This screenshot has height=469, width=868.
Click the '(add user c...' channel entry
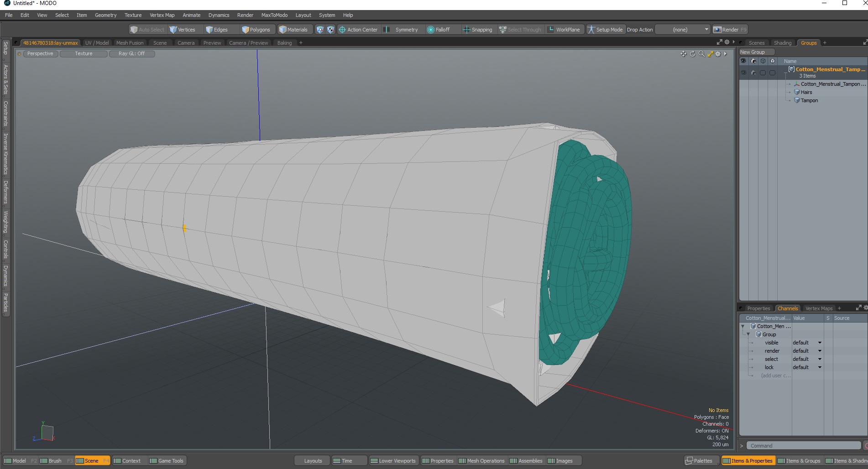(x=775, y=375)
